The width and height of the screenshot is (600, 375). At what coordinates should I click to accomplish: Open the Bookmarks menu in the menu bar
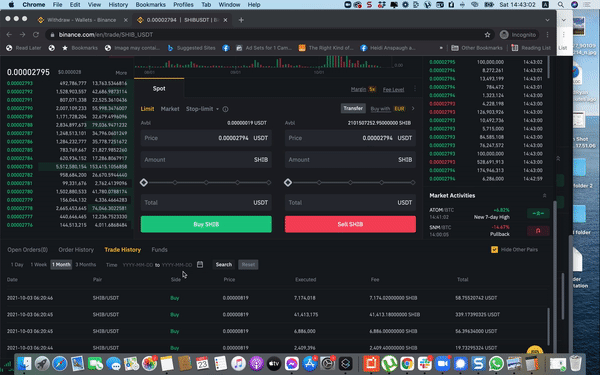pos(151,5)
